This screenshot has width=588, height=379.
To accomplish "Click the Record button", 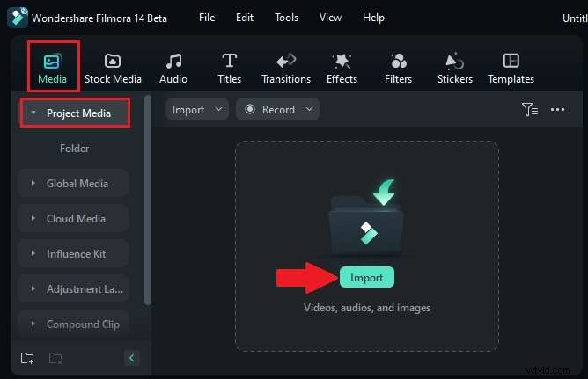I will click(278, 110).
